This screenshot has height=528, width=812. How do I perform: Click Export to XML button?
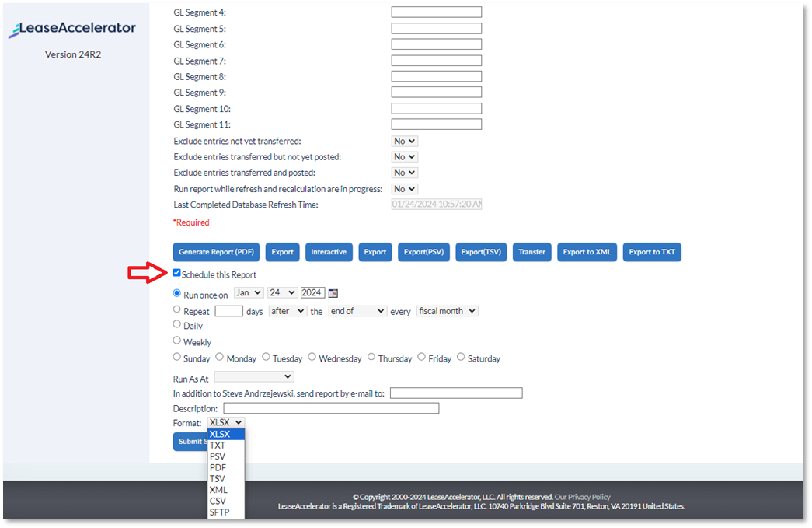click(x=587, y=253)
